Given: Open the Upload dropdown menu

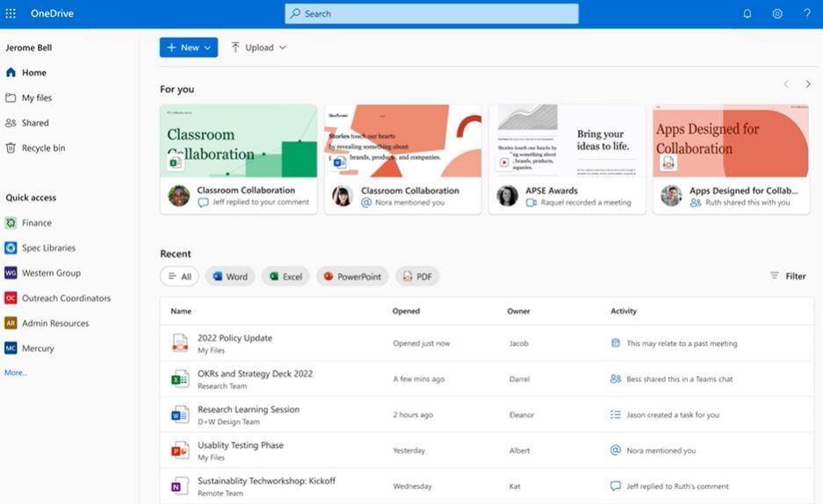Looking at the screenshot, I should coord(259,47).
